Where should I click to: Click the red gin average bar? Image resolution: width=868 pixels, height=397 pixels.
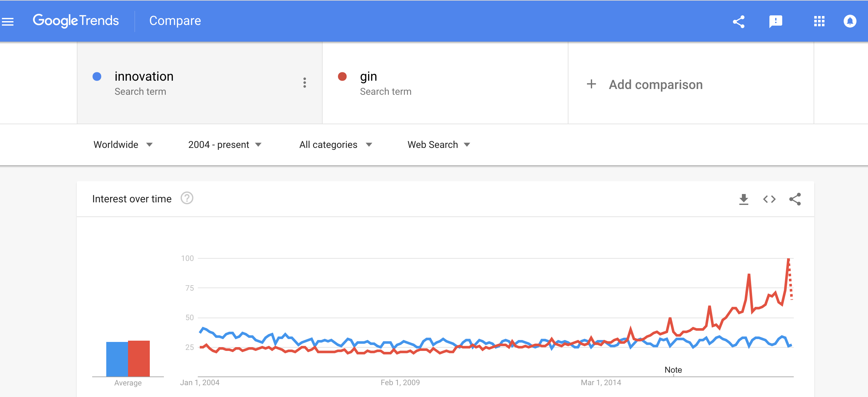(x=139, y=359)
